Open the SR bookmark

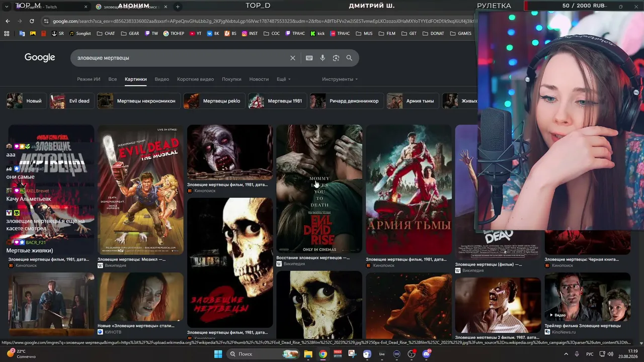pos(58,34)
